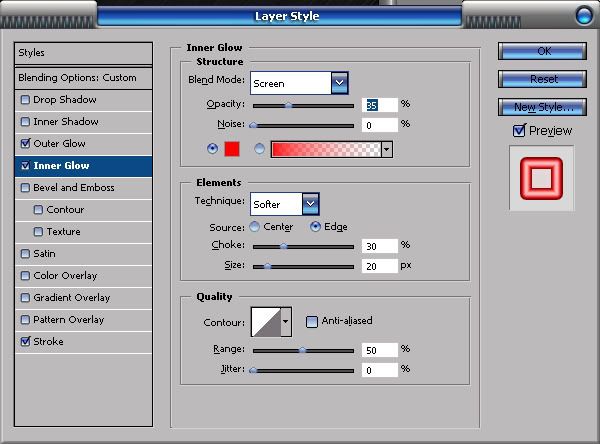The height and width of the screenshot is (444, 600).
Task: Enable the Contour sub-option checkbox
Action: click(38, 210)
